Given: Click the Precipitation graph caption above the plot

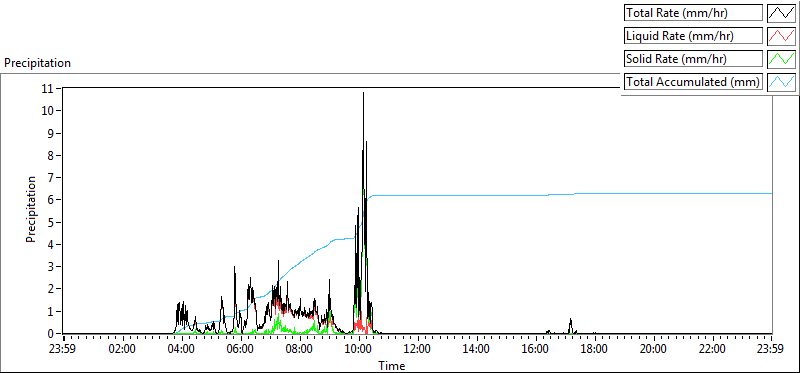Looking at the screenshot, I should click(x=37, y=63).
